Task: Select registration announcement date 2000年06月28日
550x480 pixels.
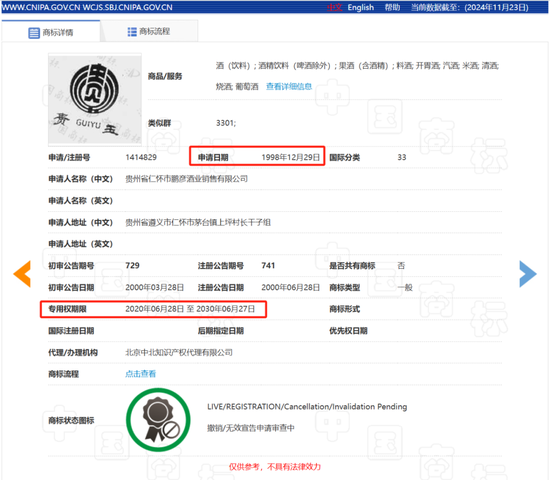Action: click(x=290, y=287)
